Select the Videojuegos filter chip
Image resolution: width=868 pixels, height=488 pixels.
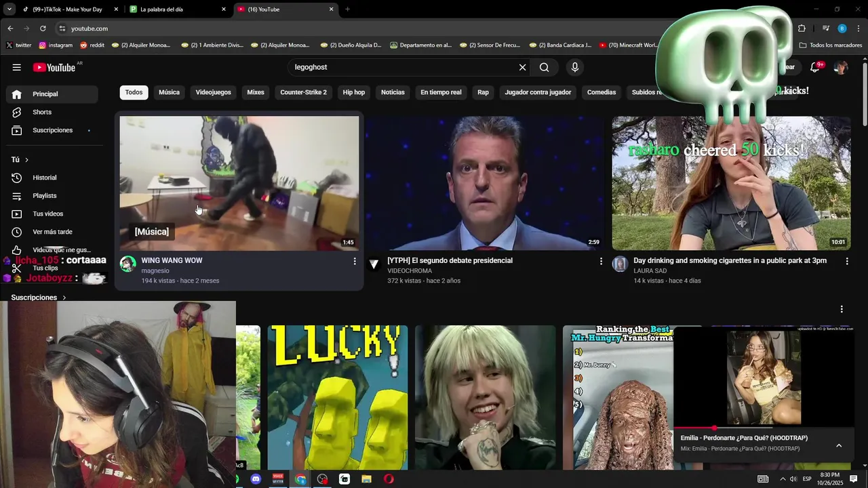213,92
